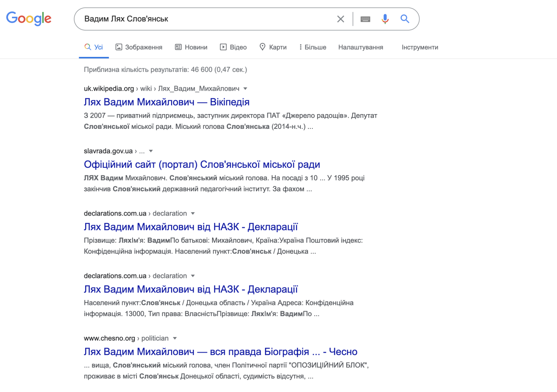The image size is (557, 392).
Task: Click the www.chesno.org › politician breadcrumb
Action: pos(126,338)
